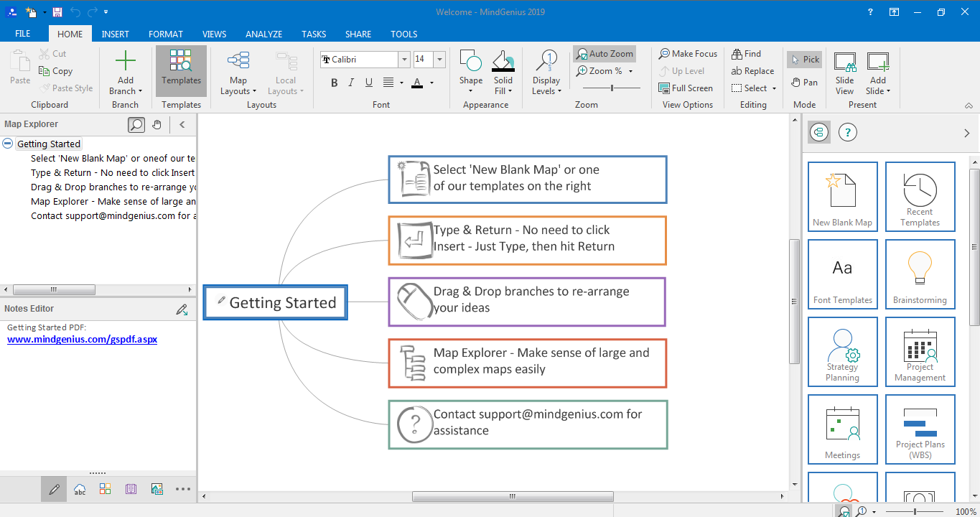Open the Brainstorming templates
Image resolution: width=980 pixels, height=517 pixels.
point(920,274)
